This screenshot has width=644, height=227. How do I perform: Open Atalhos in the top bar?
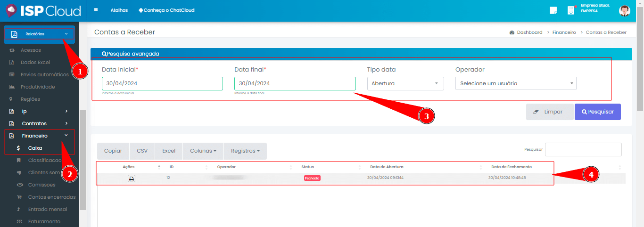[119, 10]
